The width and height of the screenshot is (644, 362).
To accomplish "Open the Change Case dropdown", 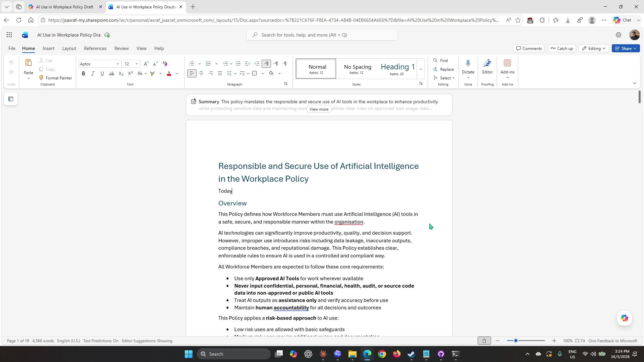I will tap(142, 73).
